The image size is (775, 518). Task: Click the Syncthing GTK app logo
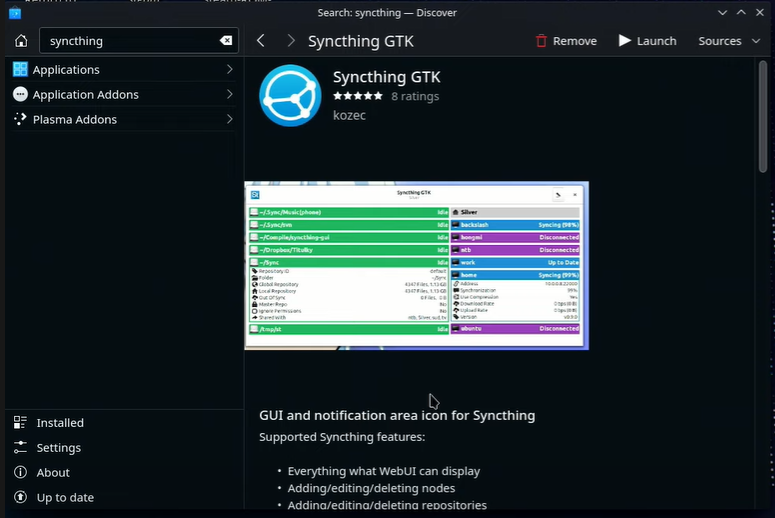[290, 95]
